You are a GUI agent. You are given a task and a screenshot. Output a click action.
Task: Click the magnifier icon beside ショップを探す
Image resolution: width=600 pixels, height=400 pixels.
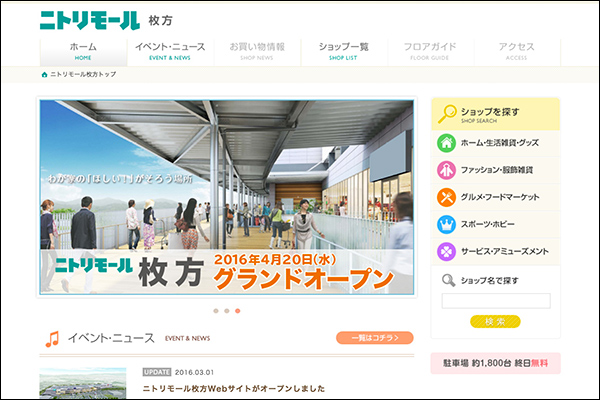pos(448,113)
